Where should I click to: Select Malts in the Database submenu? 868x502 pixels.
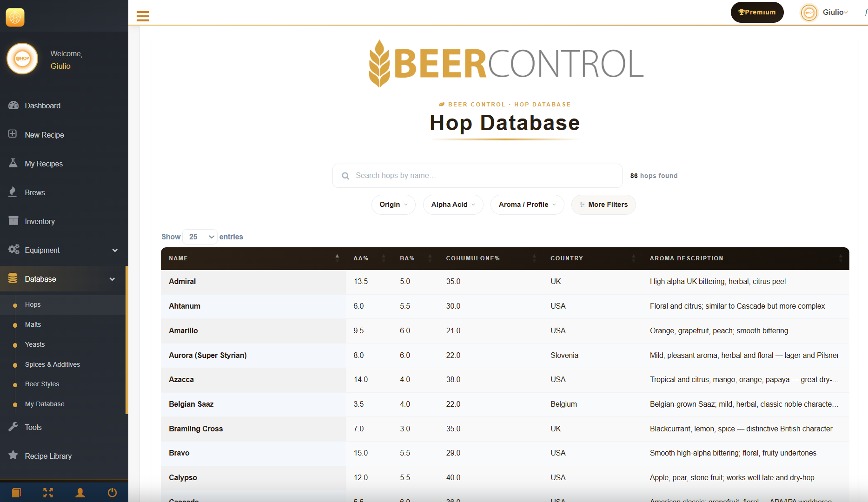click(x=33, y=324)
